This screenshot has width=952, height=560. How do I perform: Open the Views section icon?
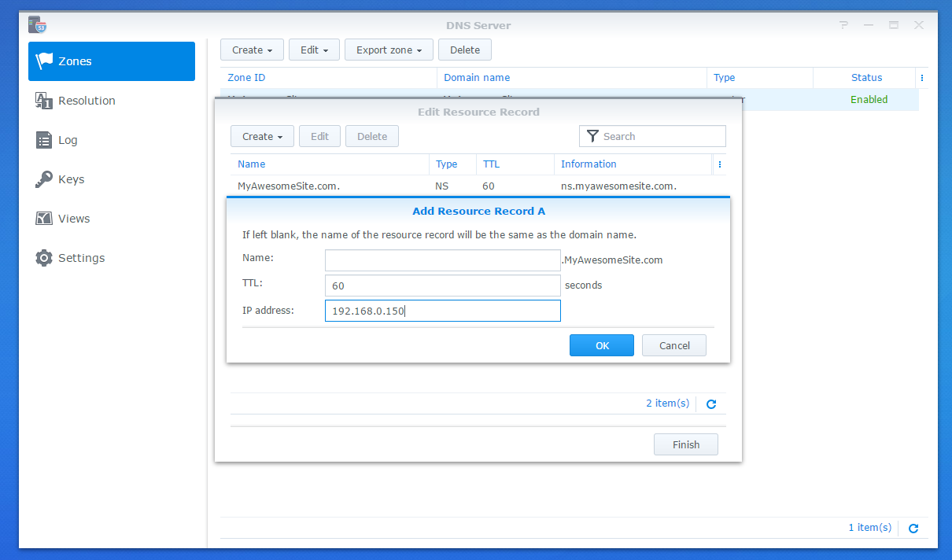click(x=44, y=219)
